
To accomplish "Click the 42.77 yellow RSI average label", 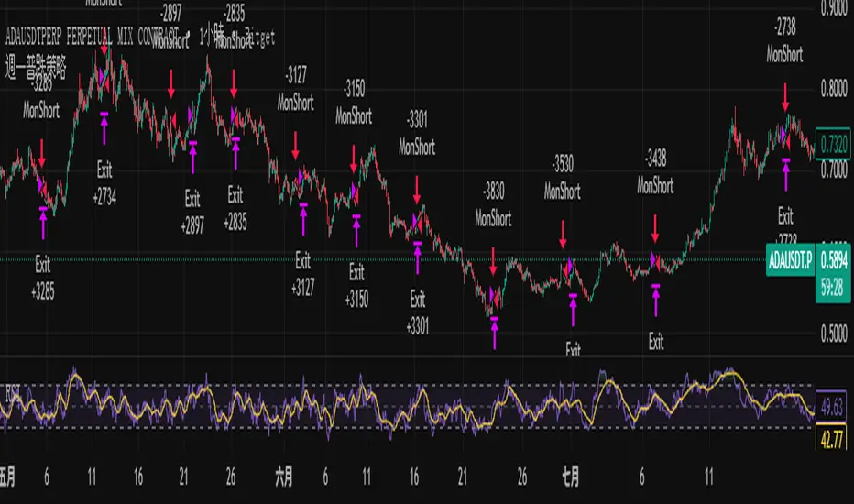I will tap(831, 439).
